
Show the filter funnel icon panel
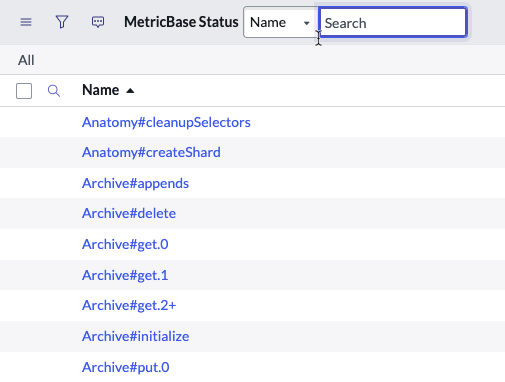coord(62,22)
